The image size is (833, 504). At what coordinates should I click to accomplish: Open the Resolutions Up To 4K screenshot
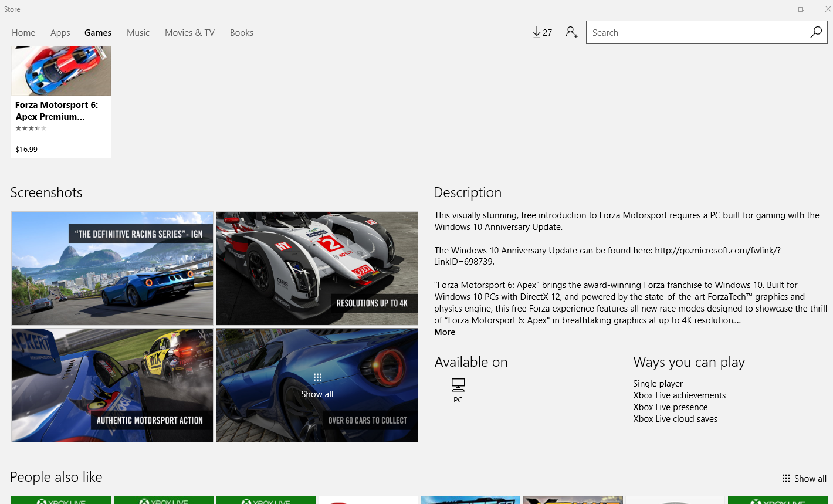pos(317,268)
